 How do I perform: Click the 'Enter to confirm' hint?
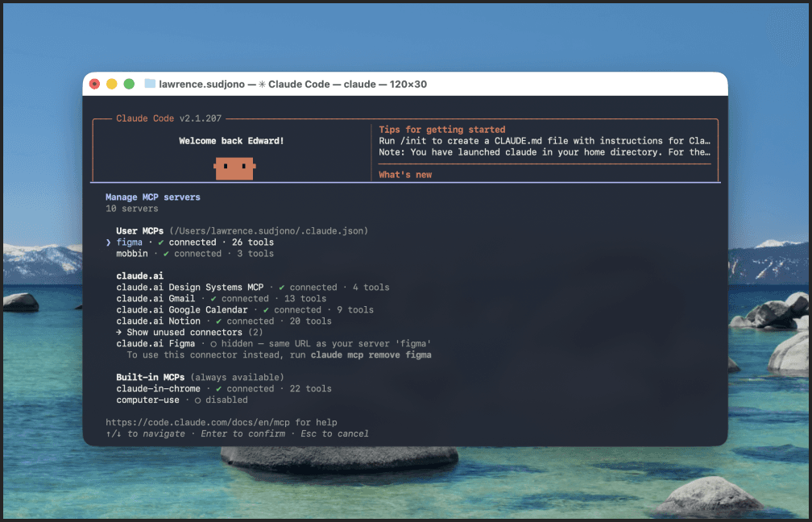242,434
